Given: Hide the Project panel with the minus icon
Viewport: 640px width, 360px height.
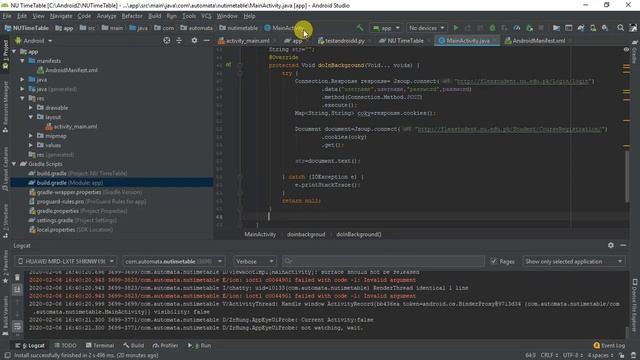Looking at the screenshot, I should (207, 40).
